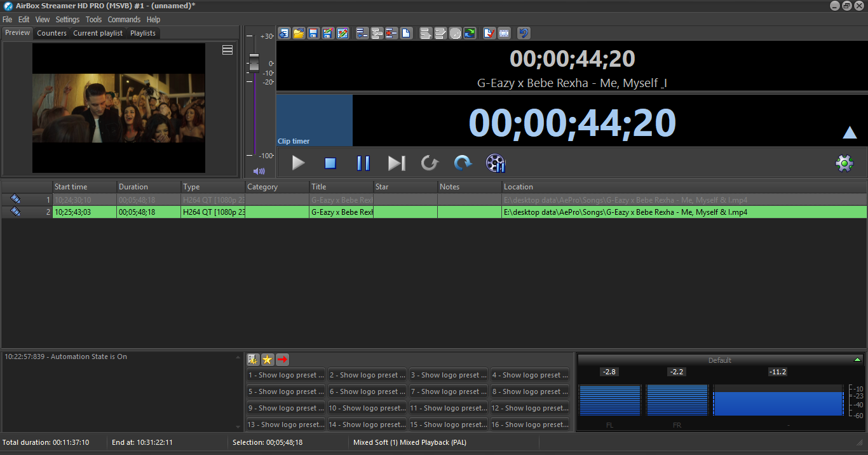The width and height of the screenshot is (868, 455).
Task: Collapse the Default audio meter panel arrow
Action: (x=857, y=360)
